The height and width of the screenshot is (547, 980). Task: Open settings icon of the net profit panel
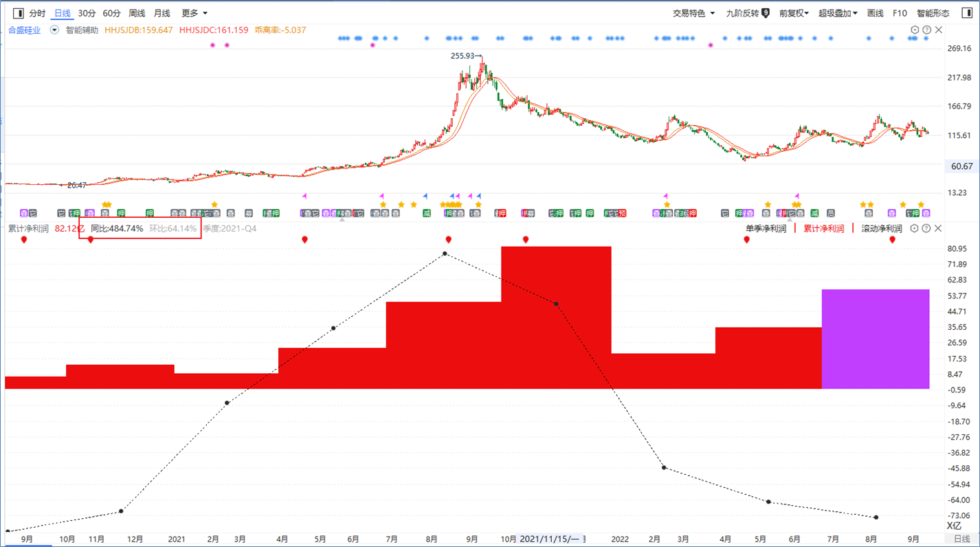pos(915,228)
